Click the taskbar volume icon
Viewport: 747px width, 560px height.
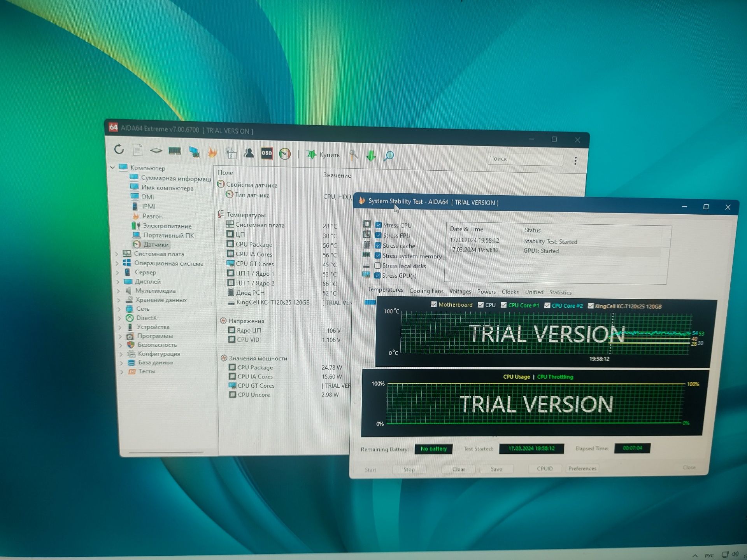(735, 554)
